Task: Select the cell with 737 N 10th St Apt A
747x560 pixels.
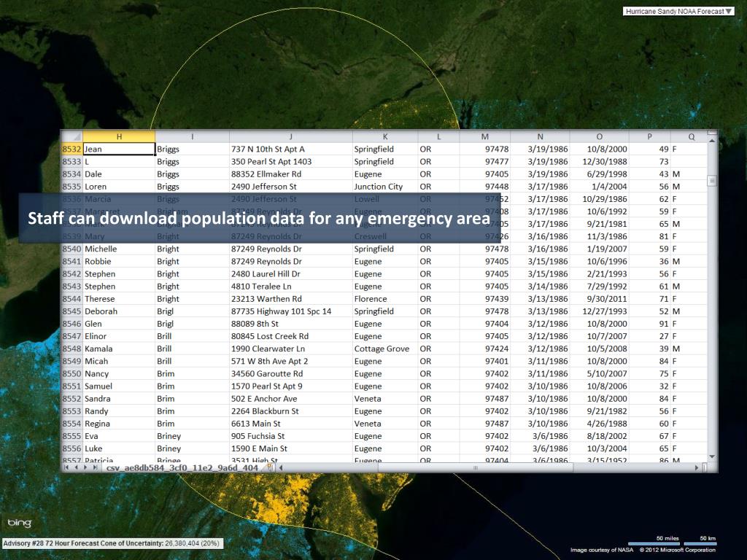Action: [x=290, y=149]
